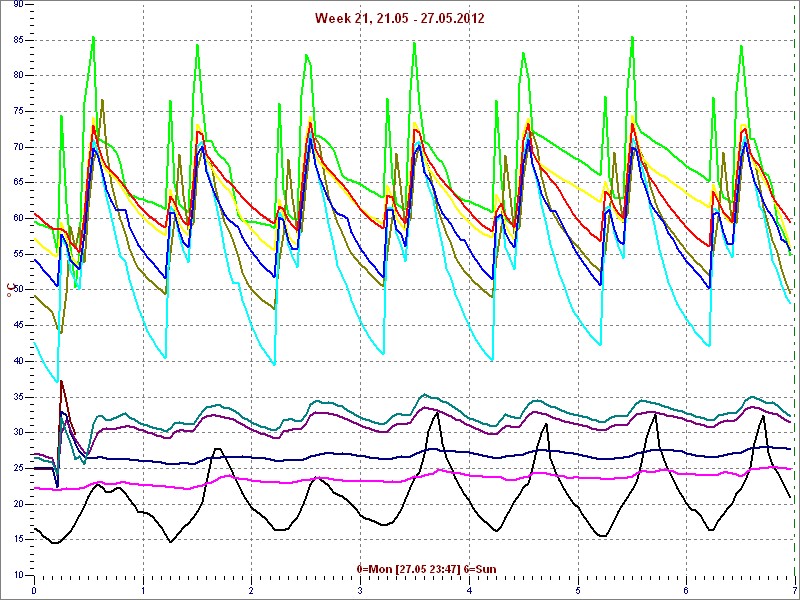Click the x-axis label 3
800x600 pixels.
coord(360,591)
